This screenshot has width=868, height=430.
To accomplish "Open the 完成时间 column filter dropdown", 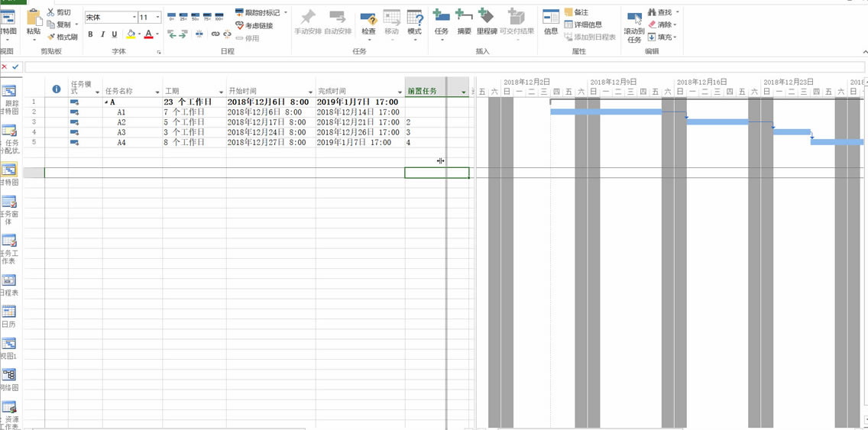I will point(400,92).
